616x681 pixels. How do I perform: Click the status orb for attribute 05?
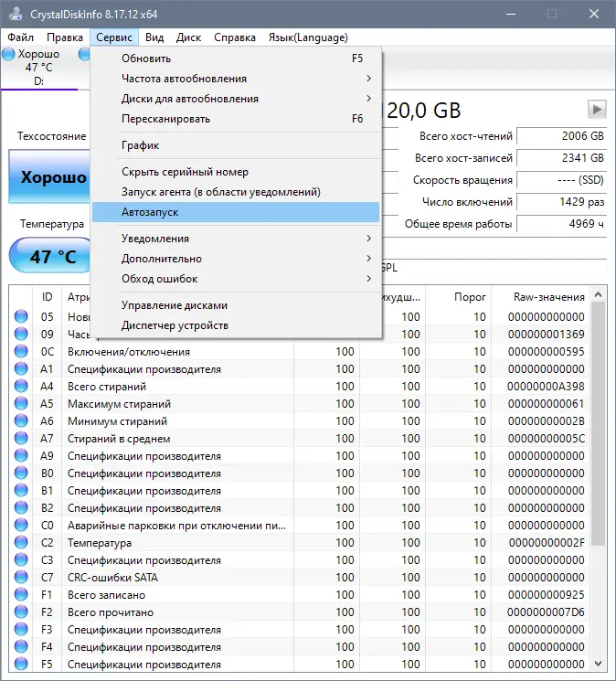(21, 316)
